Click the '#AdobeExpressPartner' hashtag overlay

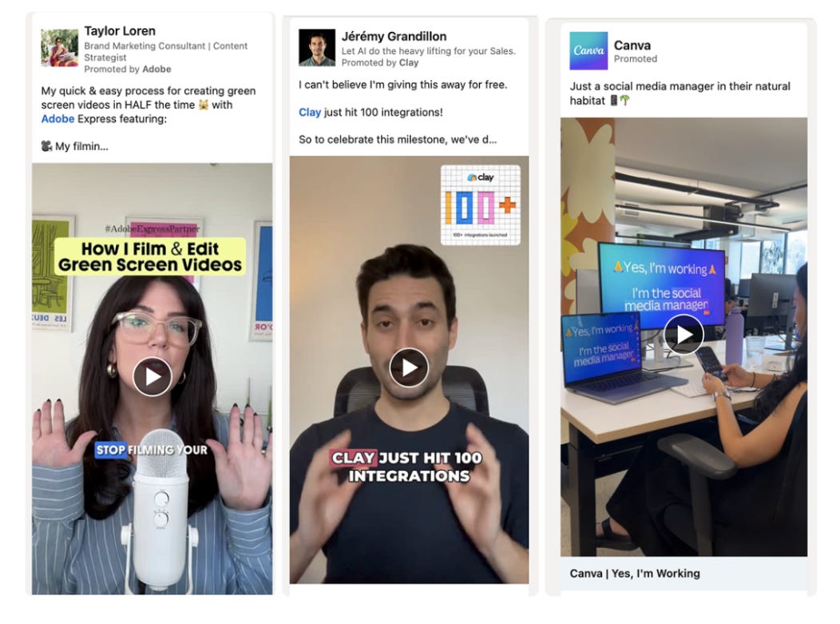pos(153,229)
